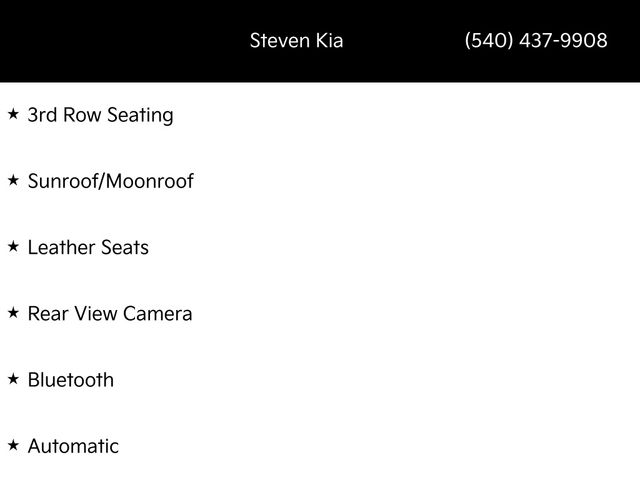Open the Steven Kia dealer name
The height and width of the screenshot is (480, 640).
(x=296, y=41)
